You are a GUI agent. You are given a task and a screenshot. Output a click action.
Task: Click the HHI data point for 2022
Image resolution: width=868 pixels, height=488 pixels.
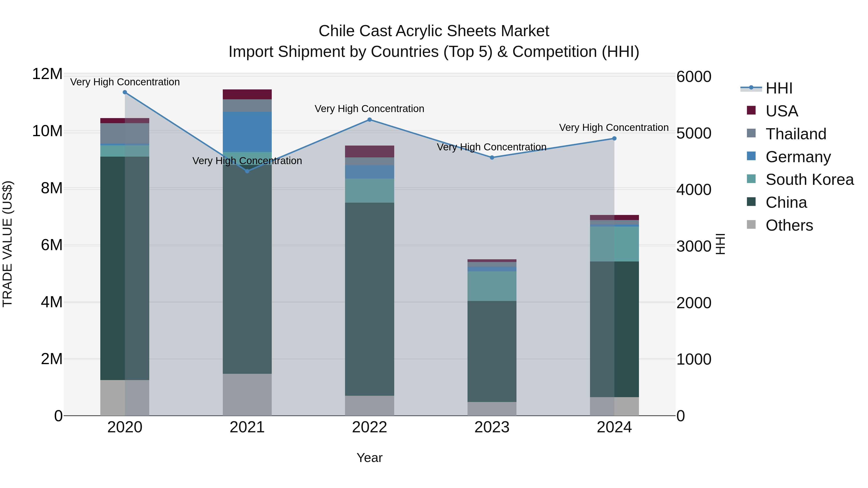click(370, 120)
